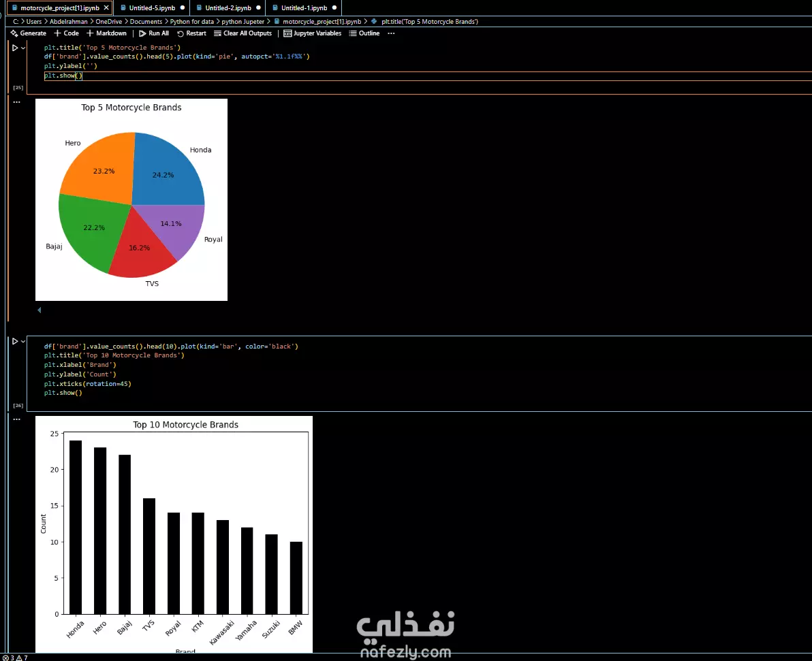Add a new Code cell
The width and height of the screenshot is (812, 661).
coord(66,33)
